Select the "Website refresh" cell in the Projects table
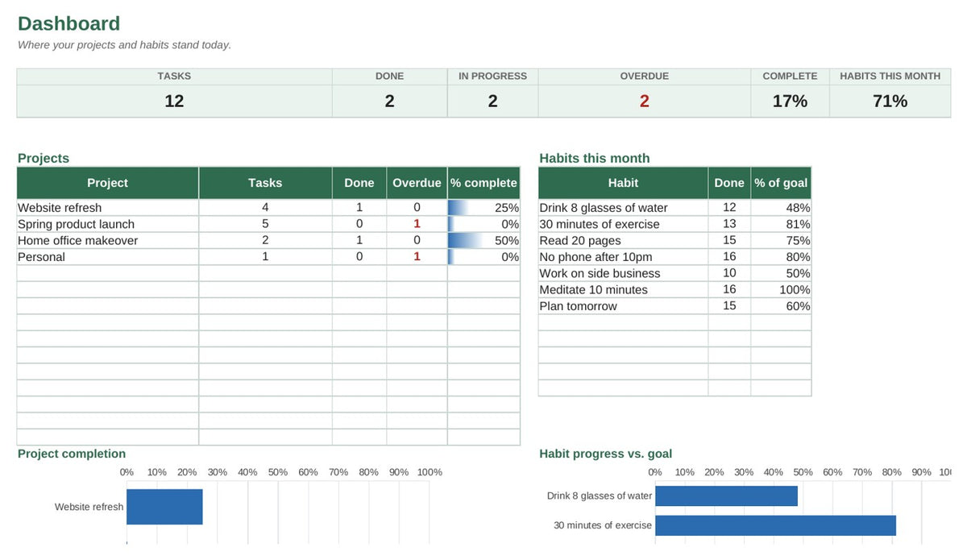The height and width of the screenshot is (560, 967). pyautogui.click(x=107, y=208)
